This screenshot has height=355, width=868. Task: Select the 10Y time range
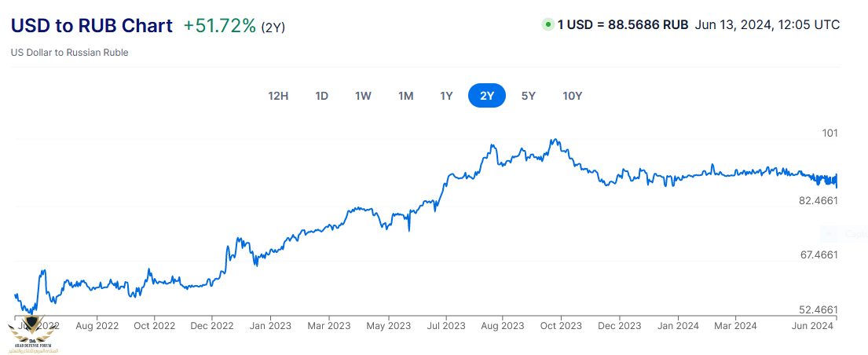(x=573, y=96)
